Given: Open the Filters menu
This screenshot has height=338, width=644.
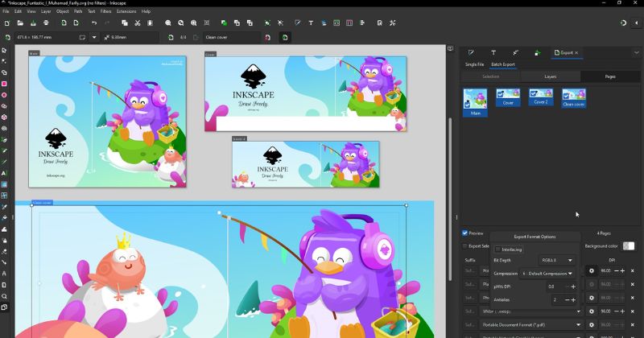Looking at the screenshot, I should pos(105,11).
